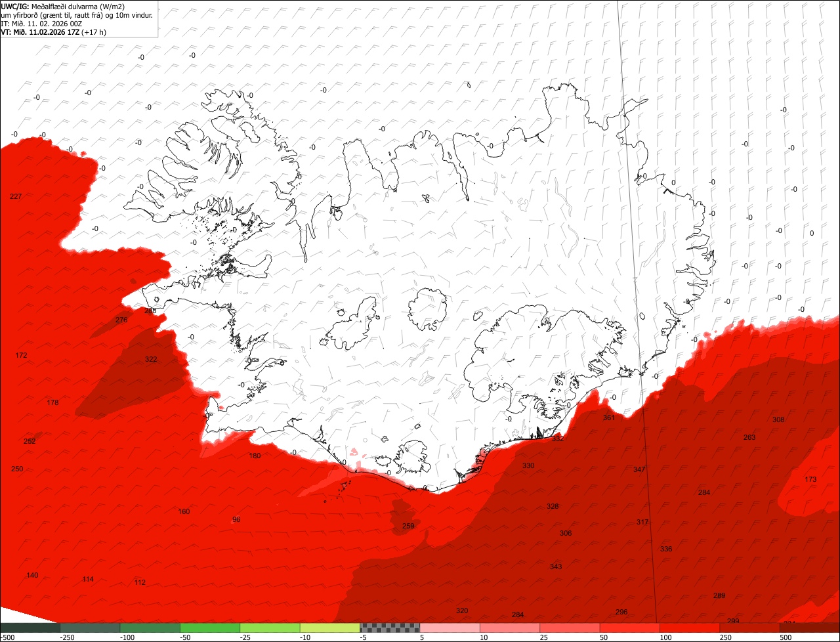This screenshot has height=642, width=840.
Task: Click the flux value 289
Action: [x=719, y=595]
